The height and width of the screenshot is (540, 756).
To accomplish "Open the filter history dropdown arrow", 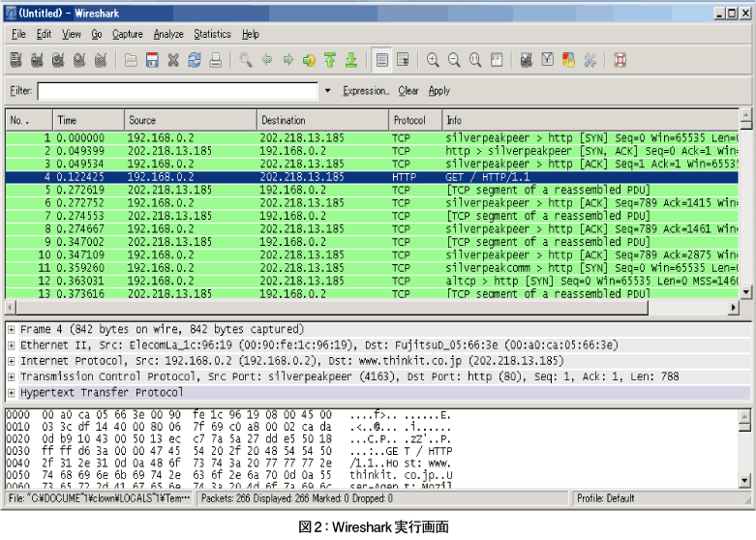I will 328,91.
